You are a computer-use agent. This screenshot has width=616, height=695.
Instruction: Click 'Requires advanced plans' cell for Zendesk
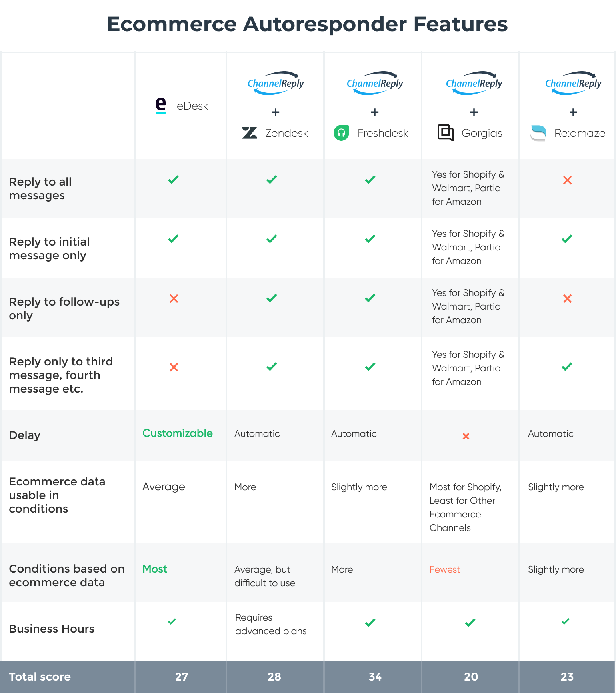[x=271, y=624]
